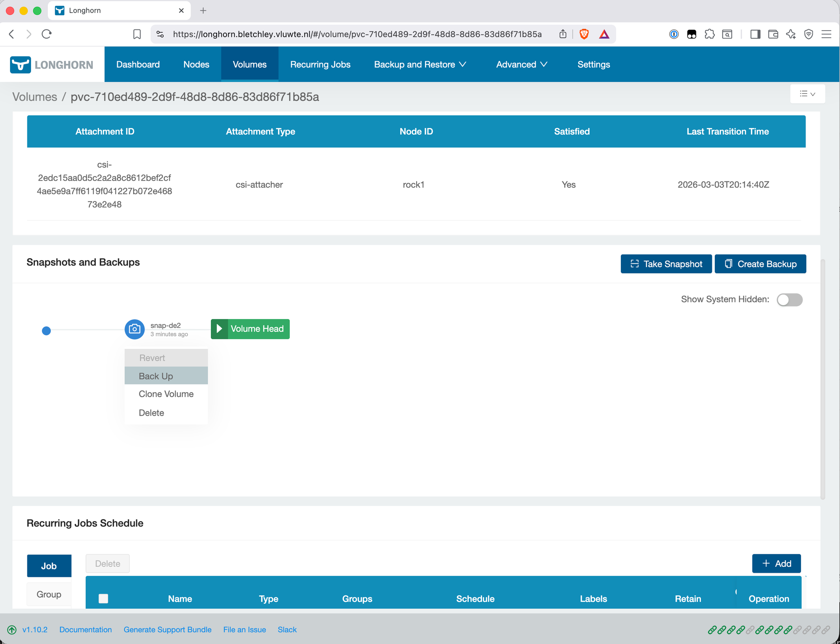Image resolution: width=840 pixels, height=644 pixels.
Task: Check the select-all checkbox in jobs table
Action: click(x=103, y=598)
